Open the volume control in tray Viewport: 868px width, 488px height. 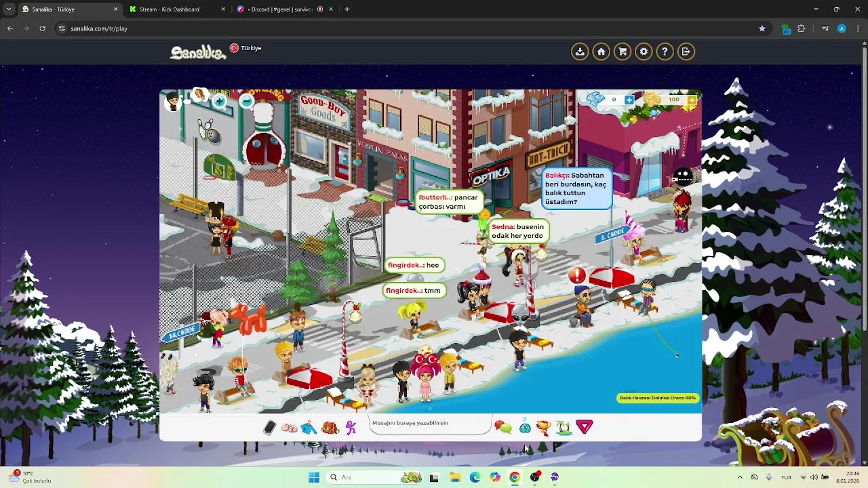[x=814, y=477]
